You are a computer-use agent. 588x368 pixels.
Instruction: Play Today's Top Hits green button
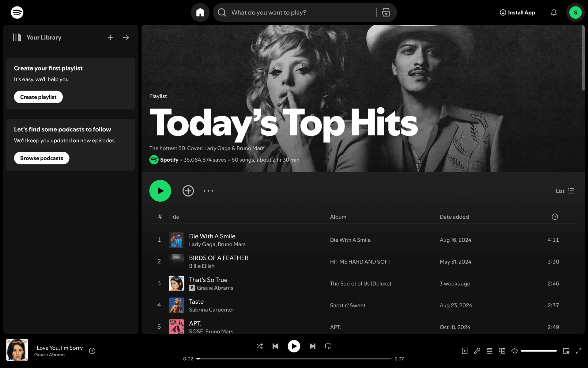pos(160,191)
